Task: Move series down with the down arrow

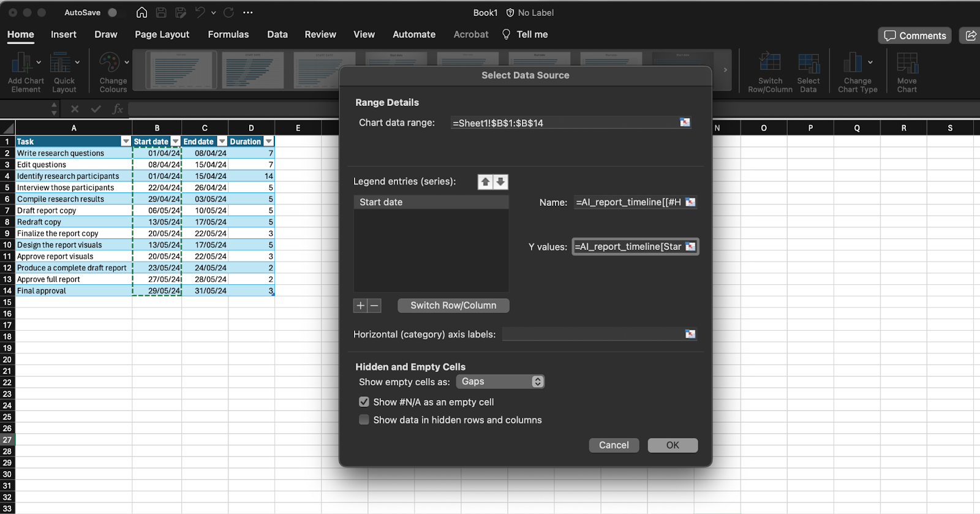Action: pos(500,182)
